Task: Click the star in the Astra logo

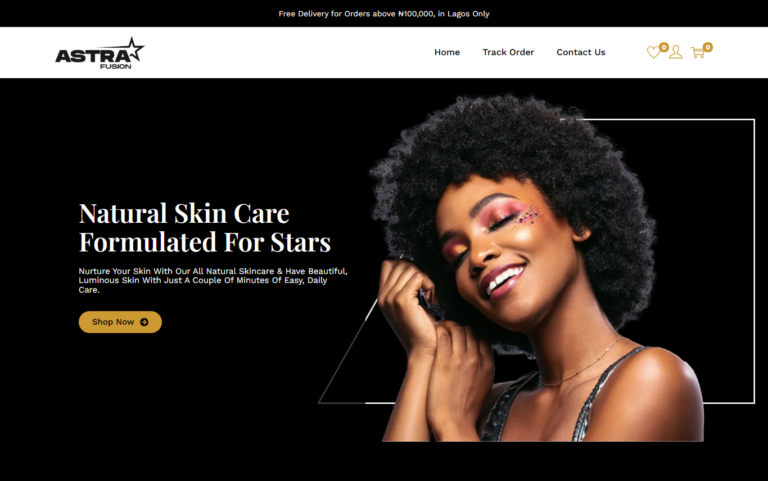Action: tap(133, 49)
